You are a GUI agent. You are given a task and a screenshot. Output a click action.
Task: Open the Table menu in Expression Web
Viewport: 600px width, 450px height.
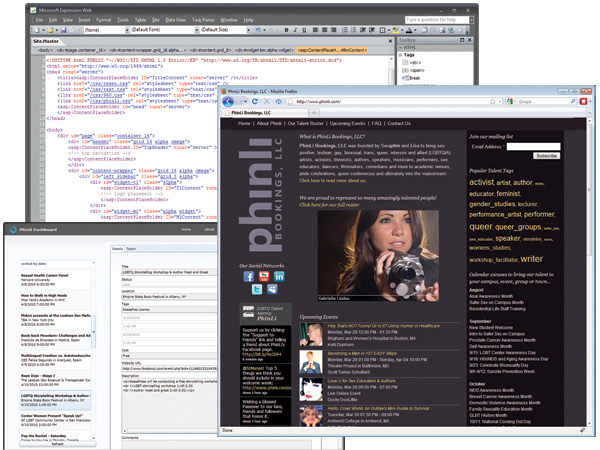click(x=140, y=20)
